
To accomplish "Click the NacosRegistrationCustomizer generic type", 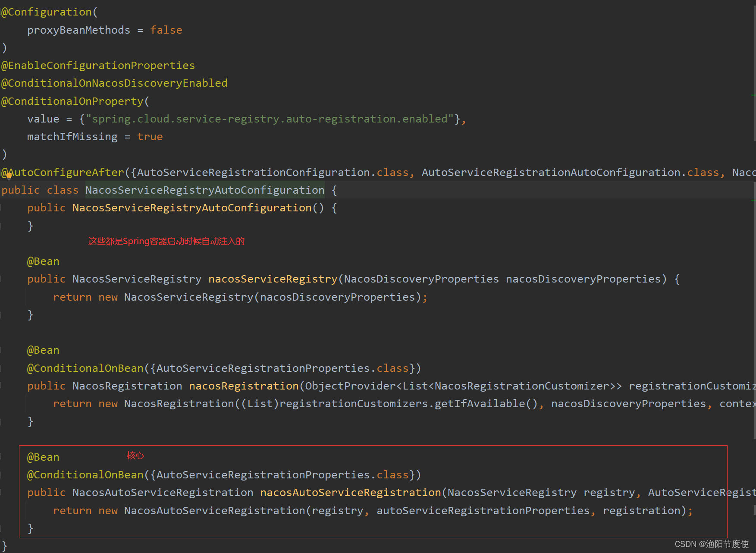I will 522,386.
